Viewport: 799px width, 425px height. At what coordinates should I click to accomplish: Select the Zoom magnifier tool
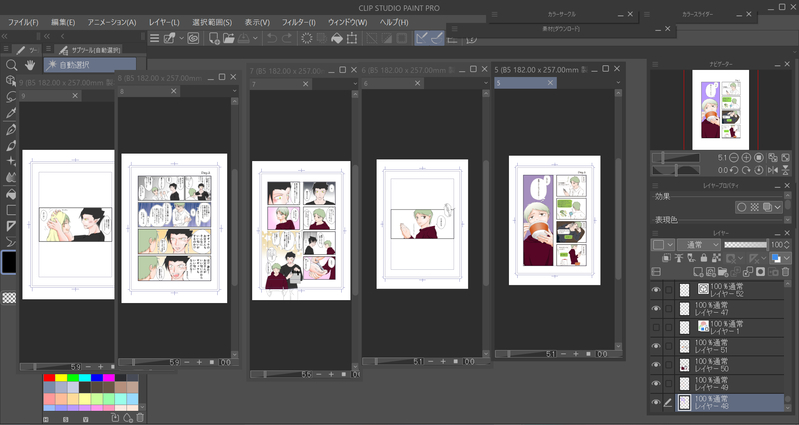tap(11, 65)
